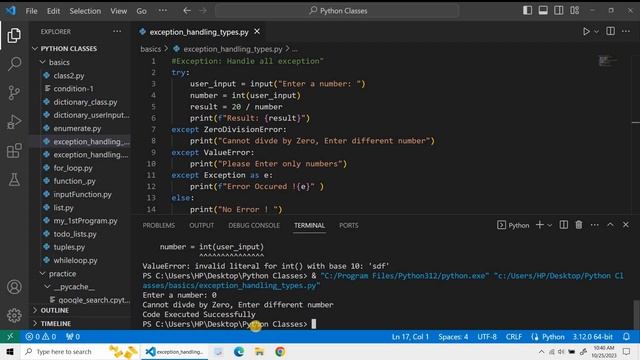Open the Selection menu

(x=85, y=11)
